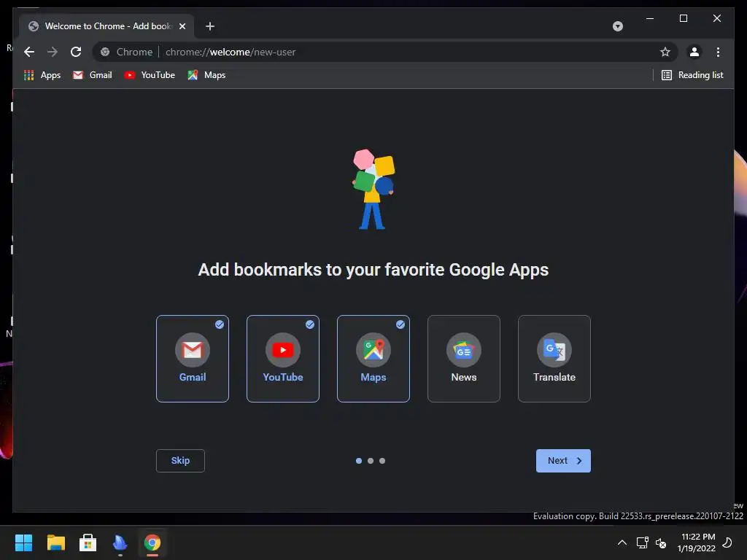Open the taskbar clock and date
Image resolution: width=747 pixels, height=560 pixels.
(x=697, y=542)
